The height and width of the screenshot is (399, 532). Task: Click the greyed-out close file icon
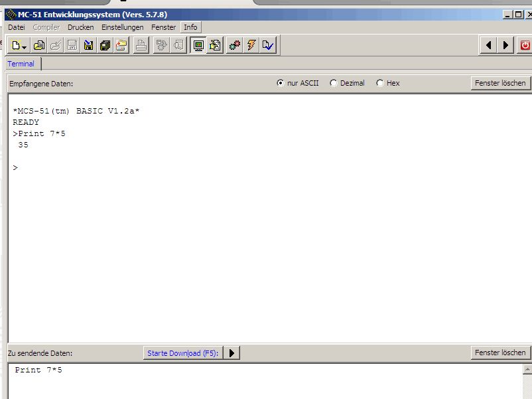(56, 45)
